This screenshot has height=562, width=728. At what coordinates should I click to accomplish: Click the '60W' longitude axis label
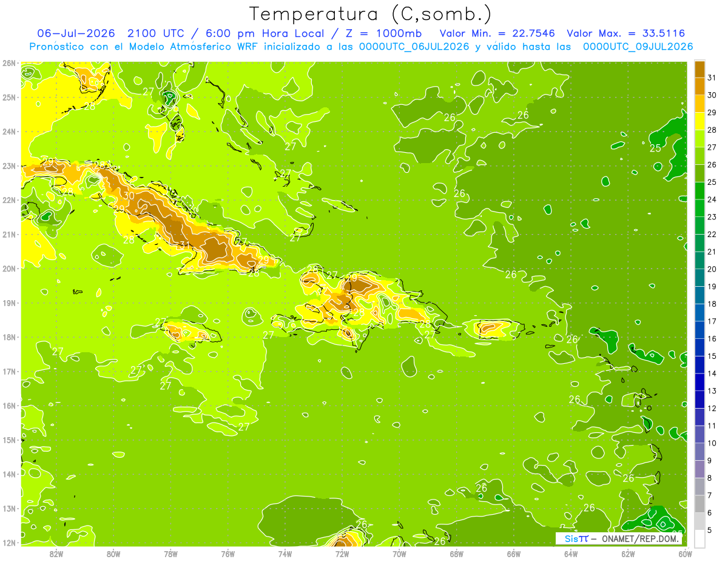tap(686, 554)
